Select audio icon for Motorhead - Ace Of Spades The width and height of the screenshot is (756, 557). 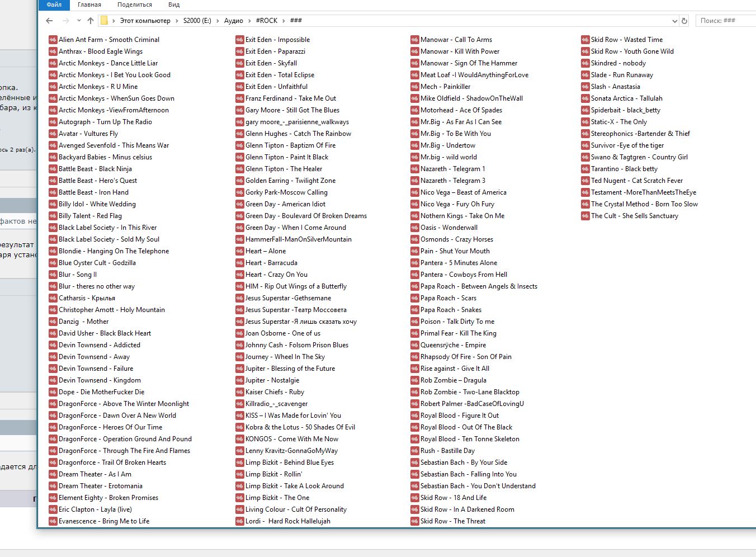(415, 110)
